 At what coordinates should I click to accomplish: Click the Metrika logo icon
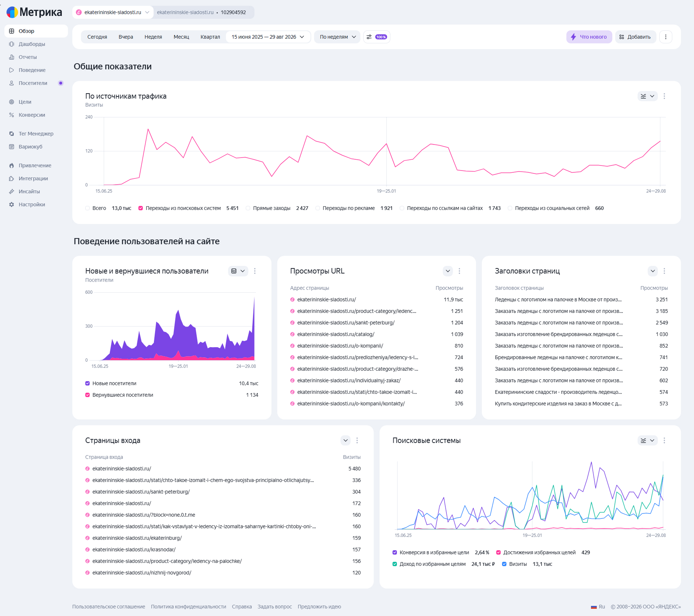12,12
